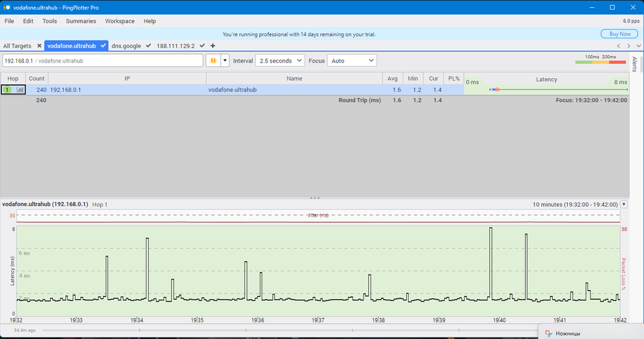This screenshot has width=644, height=339.
Task: Open the Tools menu
Action: pos(50,21)
